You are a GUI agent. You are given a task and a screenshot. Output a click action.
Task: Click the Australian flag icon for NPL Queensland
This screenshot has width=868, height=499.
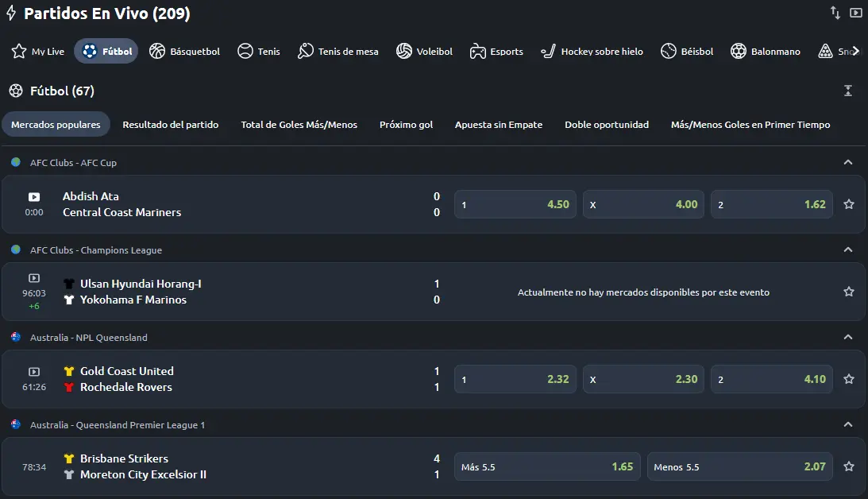tap(16, 337)
